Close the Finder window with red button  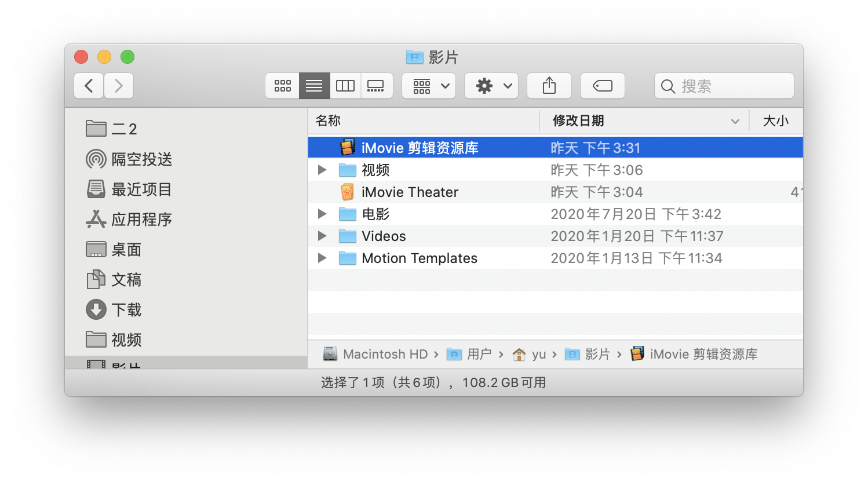click(81, 57)
